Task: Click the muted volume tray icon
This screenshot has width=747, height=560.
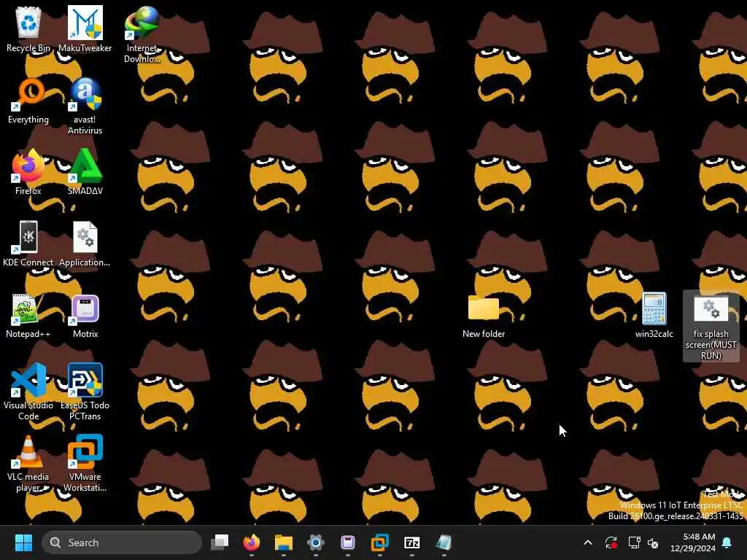Action: coord(653,542)
